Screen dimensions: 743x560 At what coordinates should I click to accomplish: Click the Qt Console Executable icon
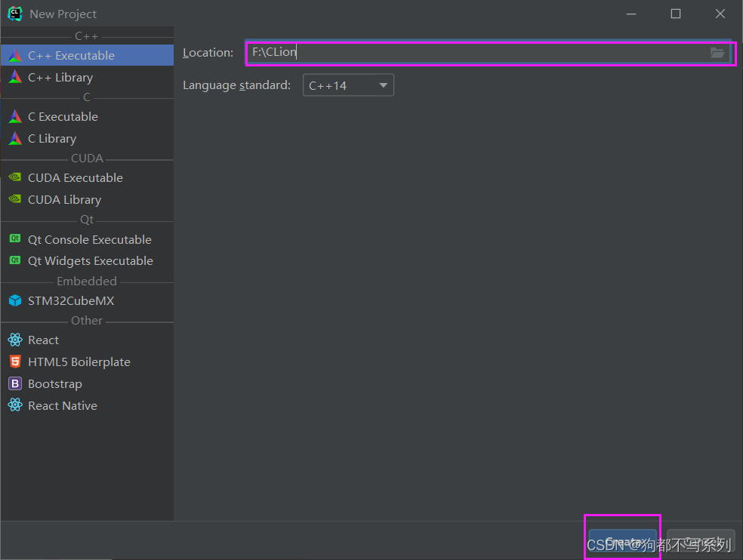coord(15,238)
